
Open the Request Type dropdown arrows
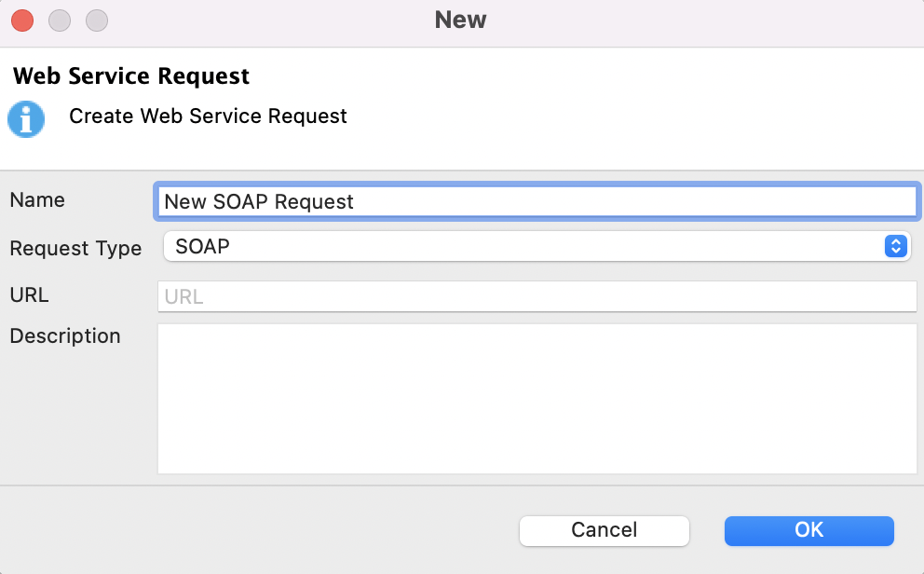click(894, 246)
